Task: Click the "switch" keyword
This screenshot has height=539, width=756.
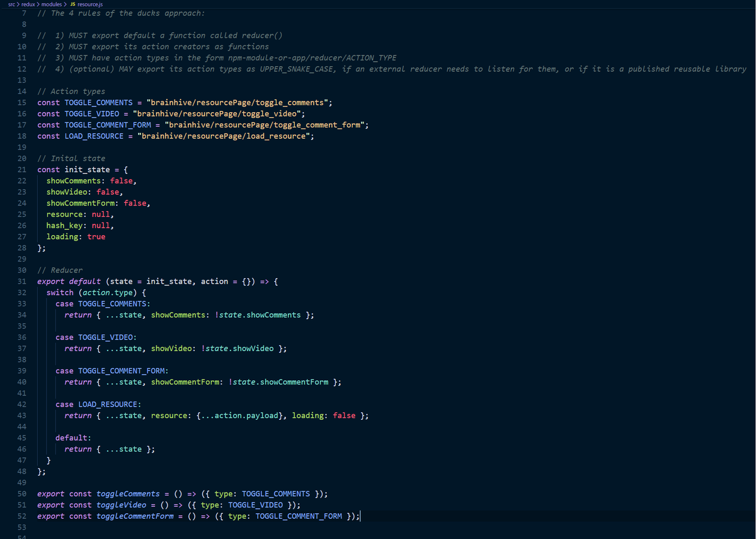Action: point(60,293)
